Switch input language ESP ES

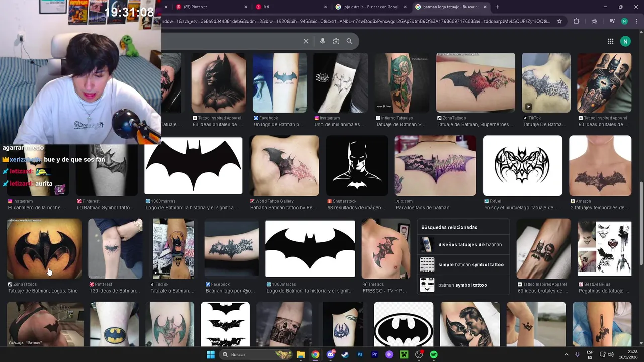590,354
